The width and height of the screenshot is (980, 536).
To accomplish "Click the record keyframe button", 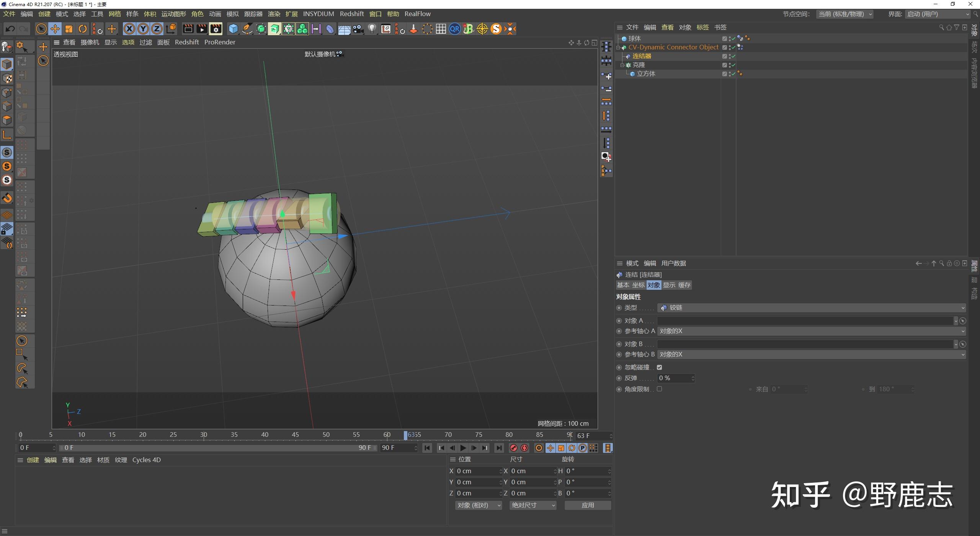I will pyautogui.click(x=514, y=448).
